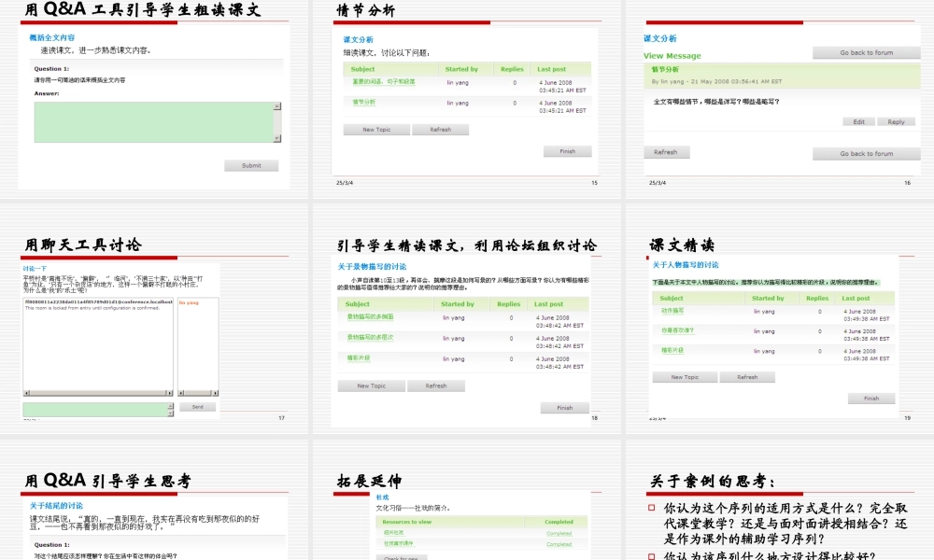The width and height of the screenshot is (934, 560).
Task: Select the 拓展延伸 slide title
Action: pyautogui.click(x=369, y=481)
